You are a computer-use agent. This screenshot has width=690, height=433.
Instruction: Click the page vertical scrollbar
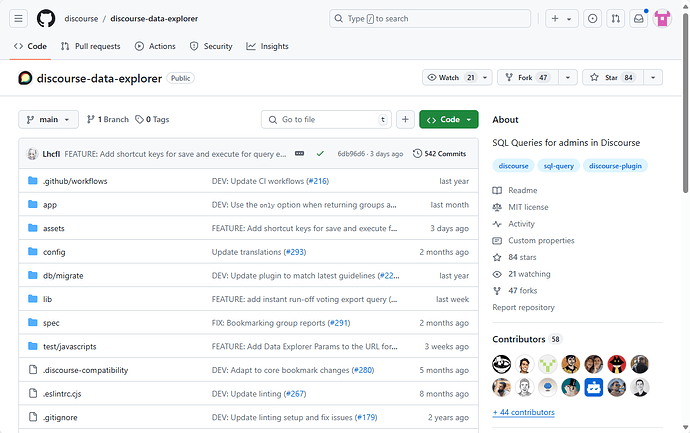[685, 103]
